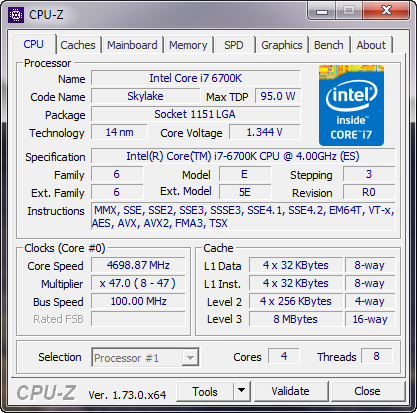Screen dimensions: 417x413
Task: Select the Memory tab
Action: point(188,45)
